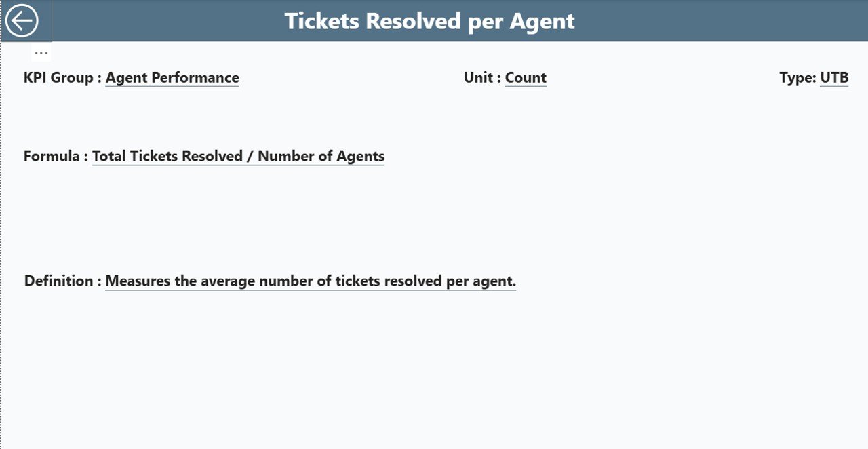
Task: Select the Count unit value
Action: [x=526, y=78]
